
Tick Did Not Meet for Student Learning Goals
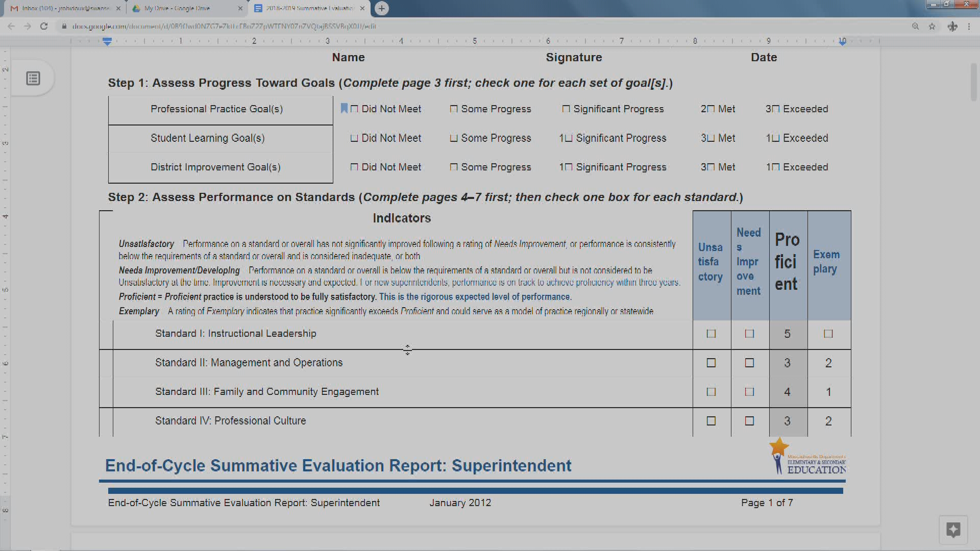pos(354,138)
